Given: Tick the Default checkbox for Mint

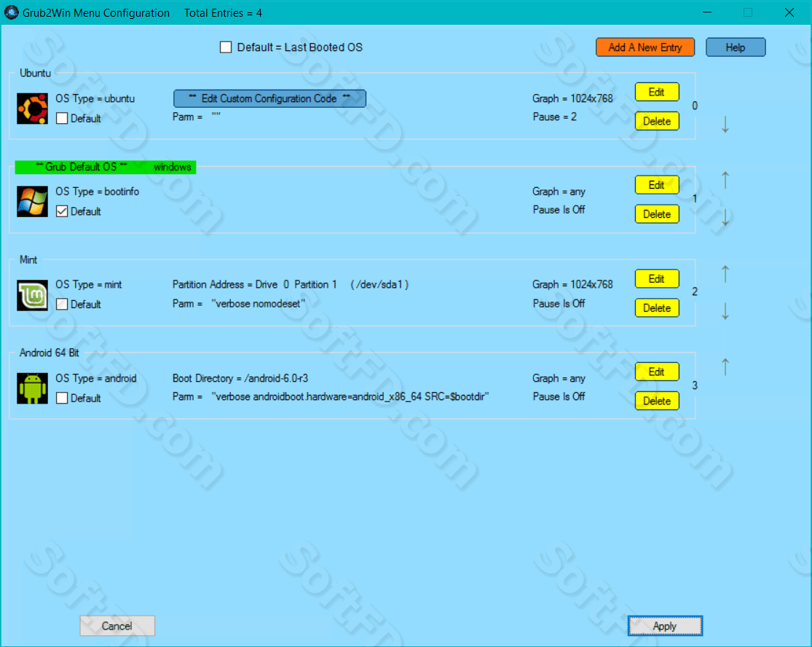Looking at the screenshot, I should click(x=62, y=304).
